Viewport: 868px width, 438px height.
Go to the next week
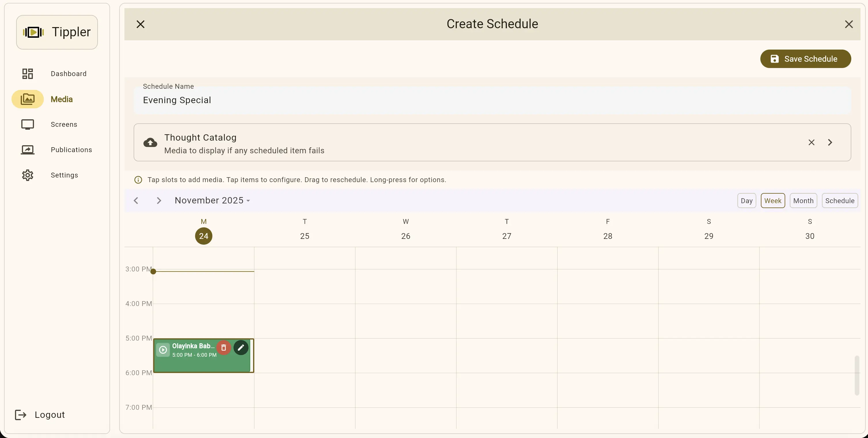(159, 201)
